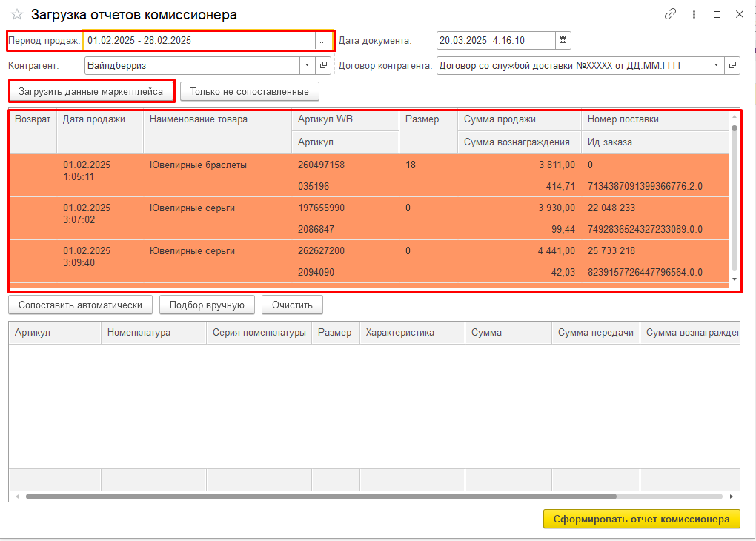Click supply number 22 048 233
This screenshot has height=541, width=756.
[611, 208]
